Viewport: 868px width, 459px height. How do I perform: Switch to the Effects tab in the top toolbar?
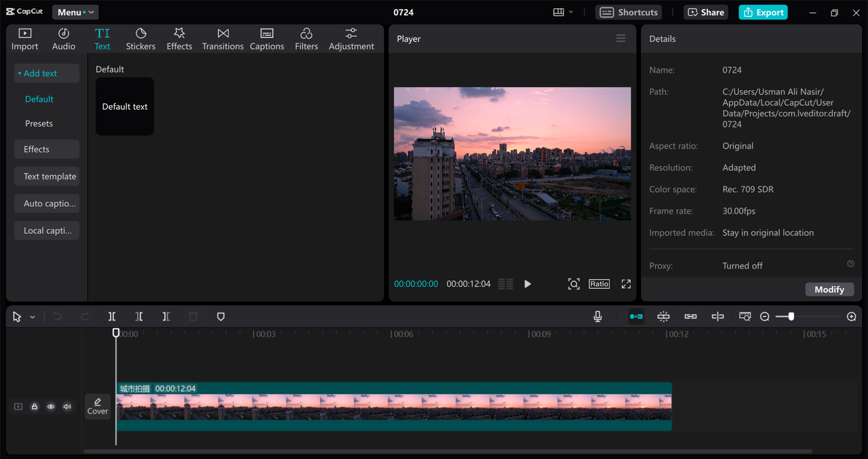(x=179, y=39)
